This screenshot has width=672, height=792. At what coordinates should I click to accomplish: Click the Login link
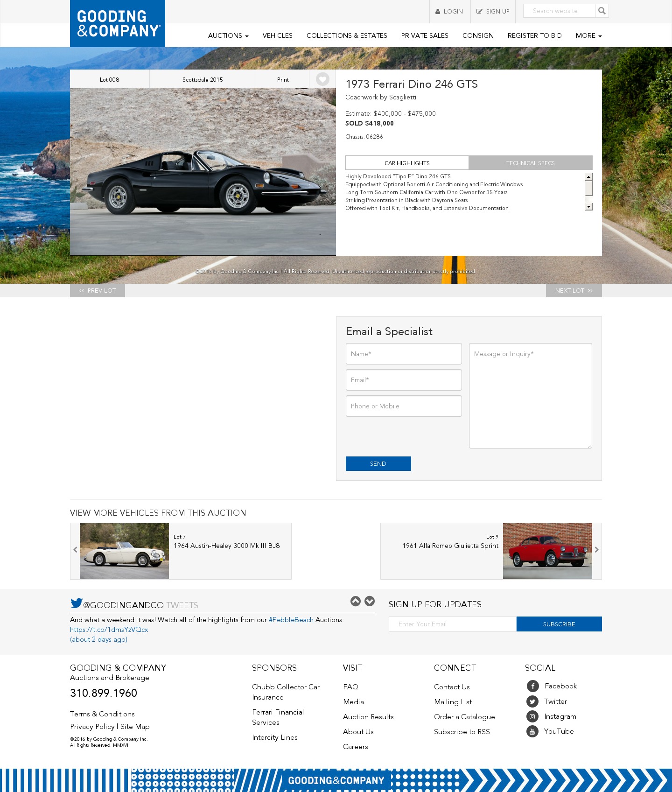(x=449, y=12)
